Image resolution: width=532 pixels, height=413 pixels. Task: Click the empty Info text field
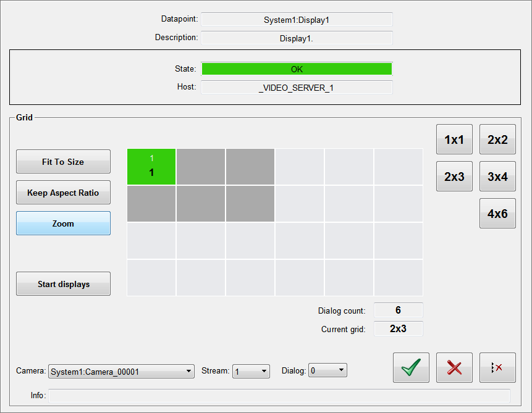279,396
